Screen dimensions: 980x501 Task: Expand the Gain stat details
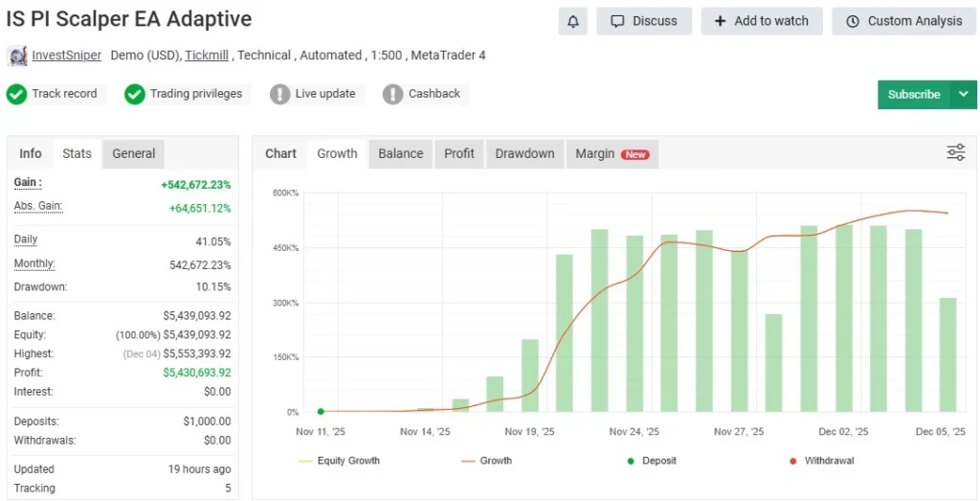click(x=28, y=183)
